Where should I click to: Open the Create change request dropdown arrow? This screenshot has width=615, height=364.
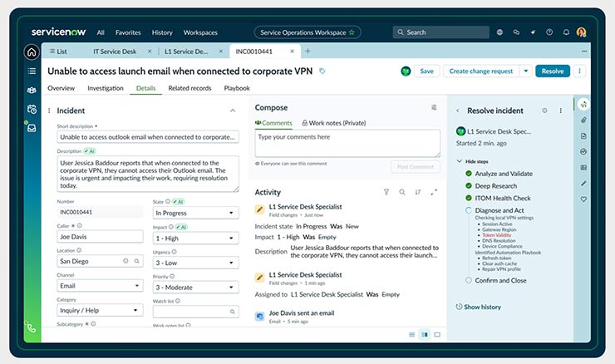(x=525, y=71)
